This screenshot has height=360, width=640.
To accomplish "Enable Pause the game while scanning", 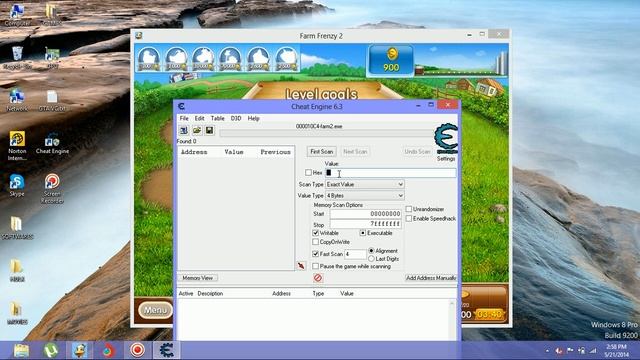I will pos(316,266).
